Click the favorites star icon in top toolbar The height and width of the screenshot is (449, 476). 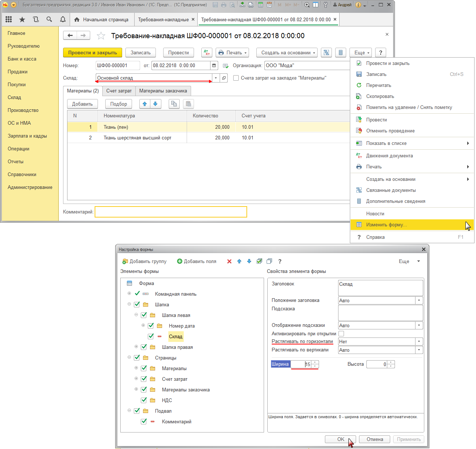(x=22, y=19)
